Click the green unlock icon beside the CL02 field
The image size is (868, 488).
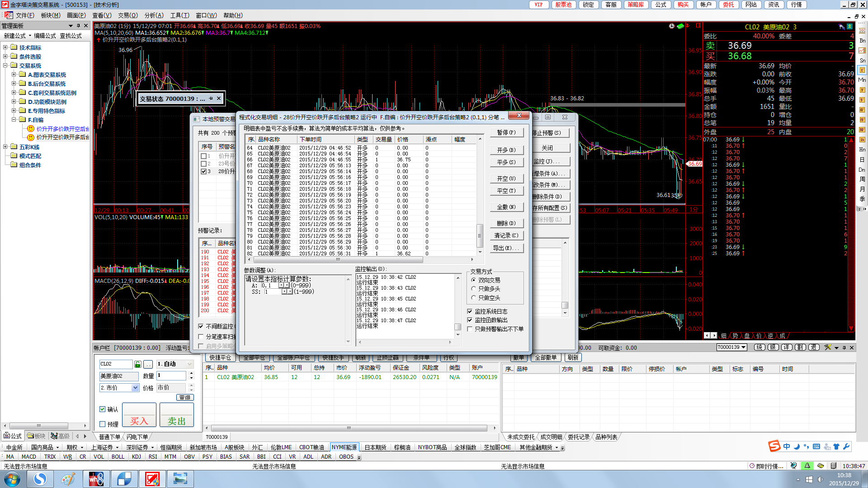point(138,364)
